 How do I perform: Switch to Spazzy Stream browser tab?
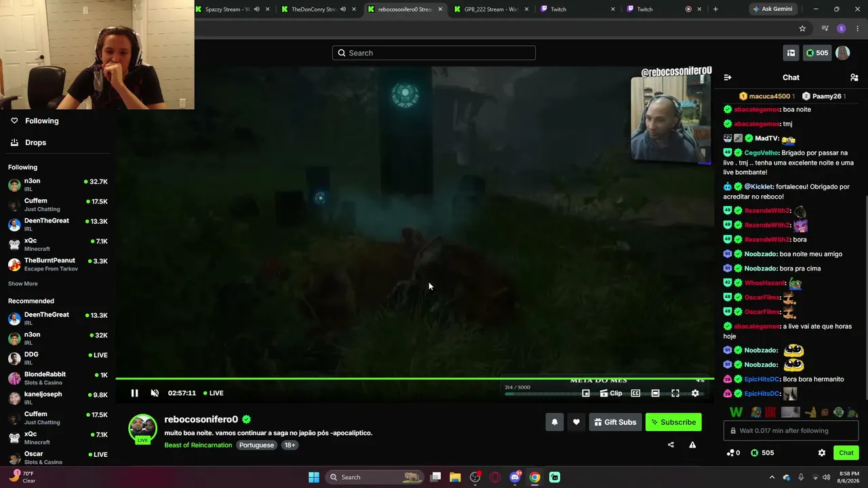click(233, 9)
